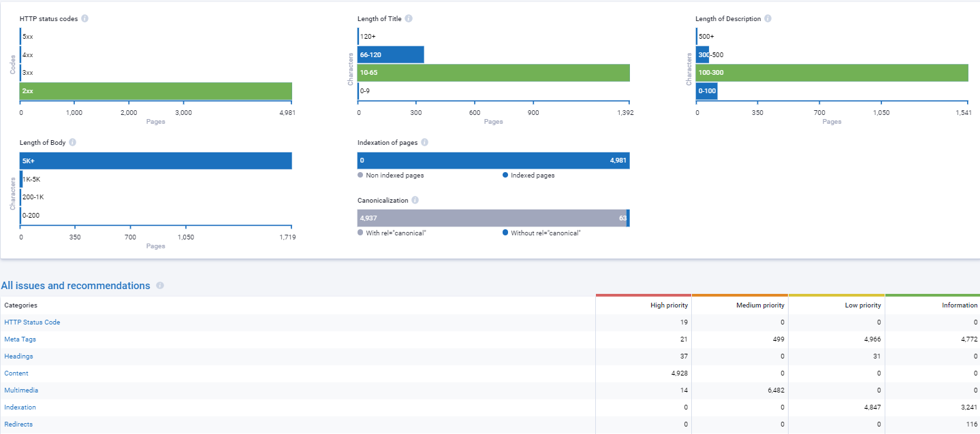Open info icon beside All issues and recommendations
980x434 pixels.
[x=160, y=286]
